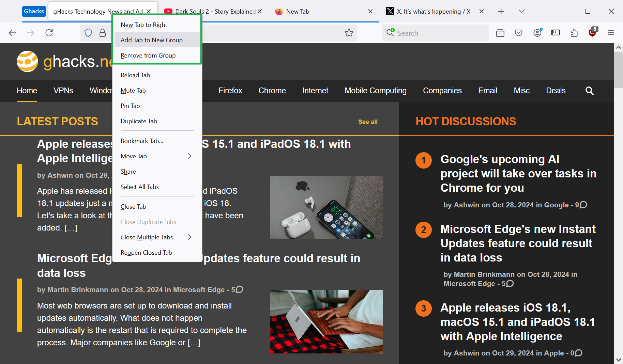Click the bookmark star icon in address bar
This screenshot has height=364, width=623.
coord(349,33)
